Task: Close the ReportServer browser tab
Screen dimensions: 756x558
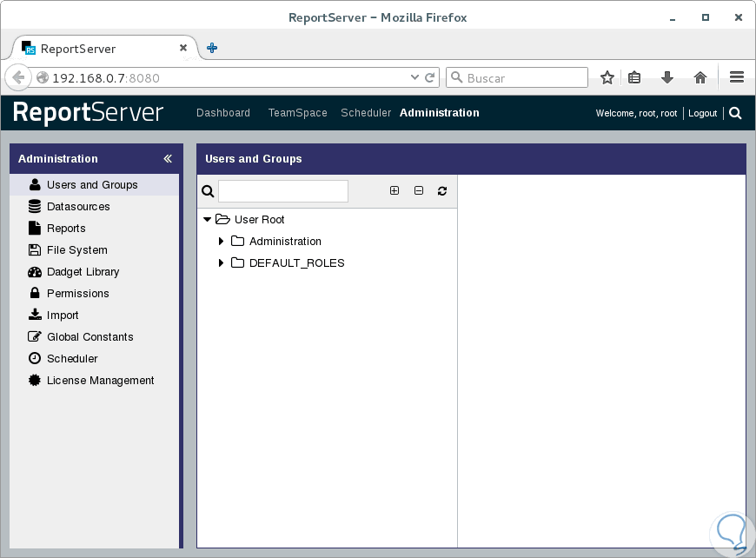Action: coord(183,48)
